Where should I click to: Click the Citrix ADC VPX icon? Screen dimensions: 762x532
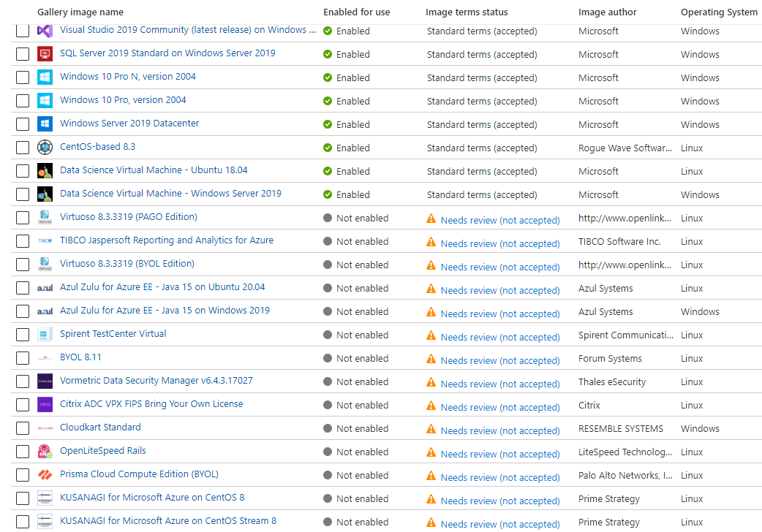coord(45,404)
